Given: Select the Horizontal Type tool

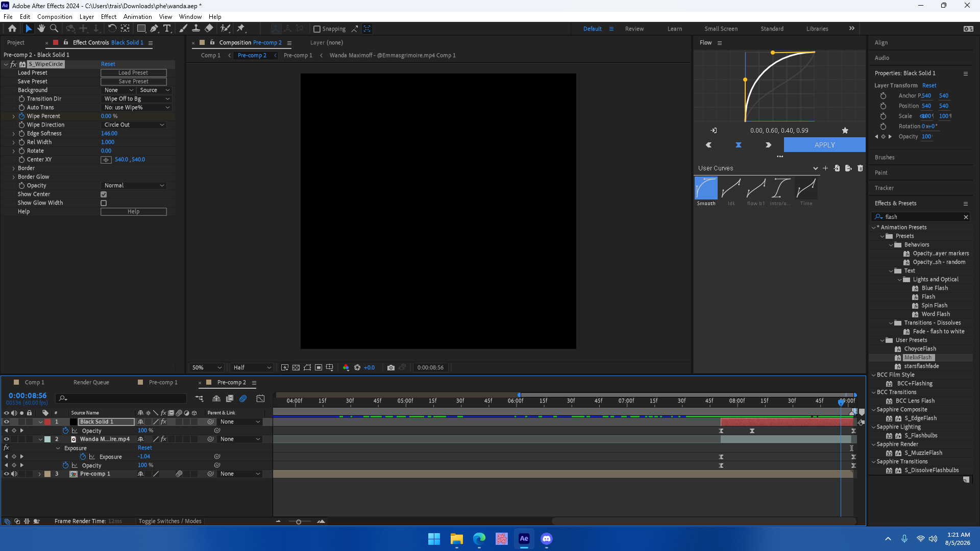Looking at the screenshot, I should (x=167, y=29).
